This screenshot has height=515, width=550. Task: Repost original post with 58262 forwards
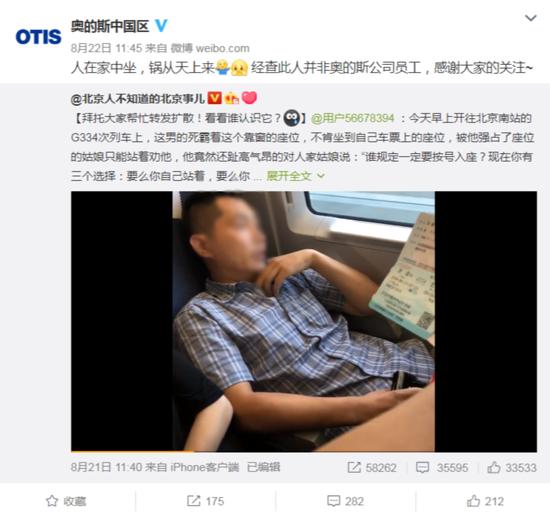(x=372, y=467)
